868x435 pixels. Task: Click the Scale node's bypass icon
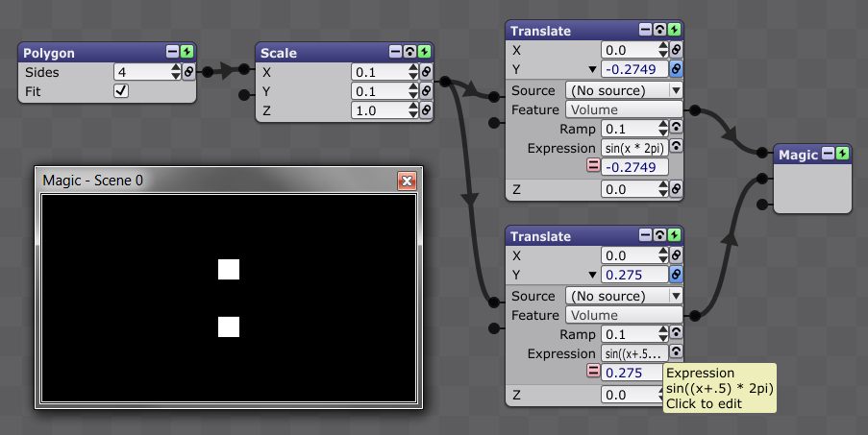[409, 52]
